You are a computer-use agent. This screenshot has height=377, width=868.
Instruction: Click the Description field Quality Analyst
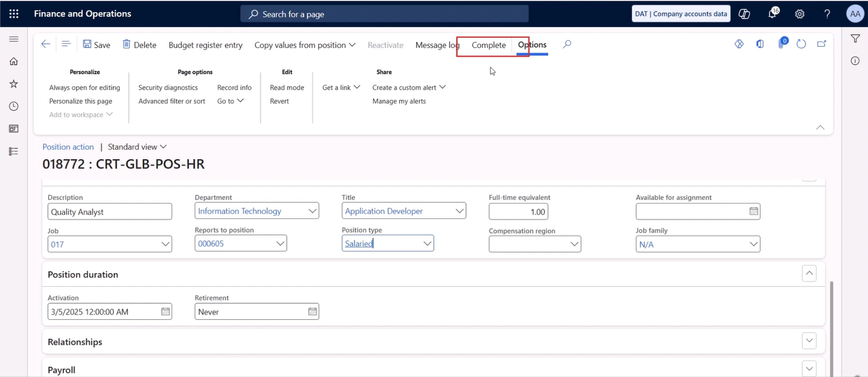pos(110,211)
